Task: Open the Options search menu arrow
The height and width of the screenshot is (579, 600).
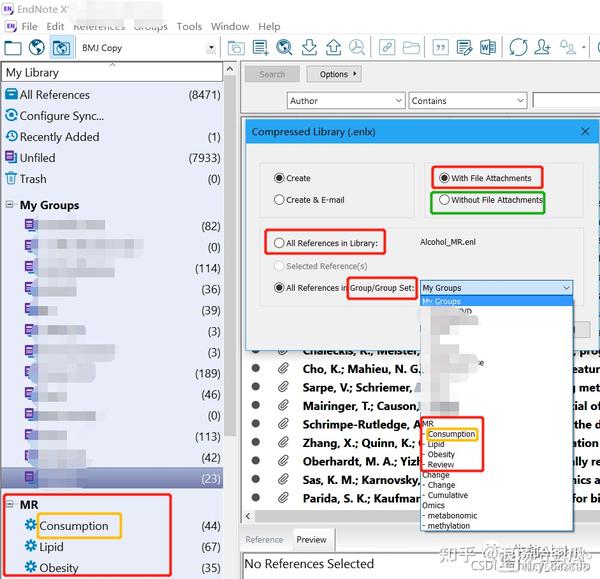Action: tap(355, 73)
